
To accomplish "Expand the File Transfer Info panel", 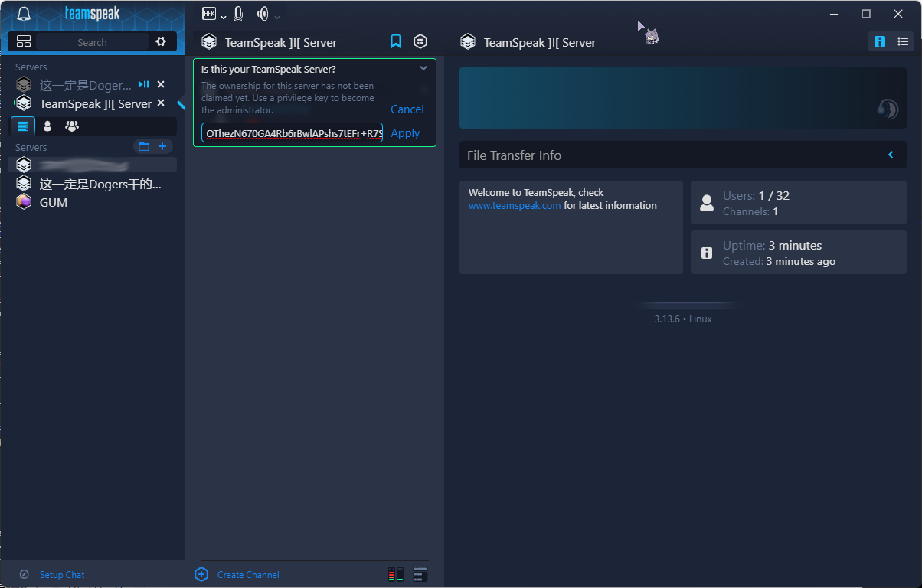I will tap(891, 155).
